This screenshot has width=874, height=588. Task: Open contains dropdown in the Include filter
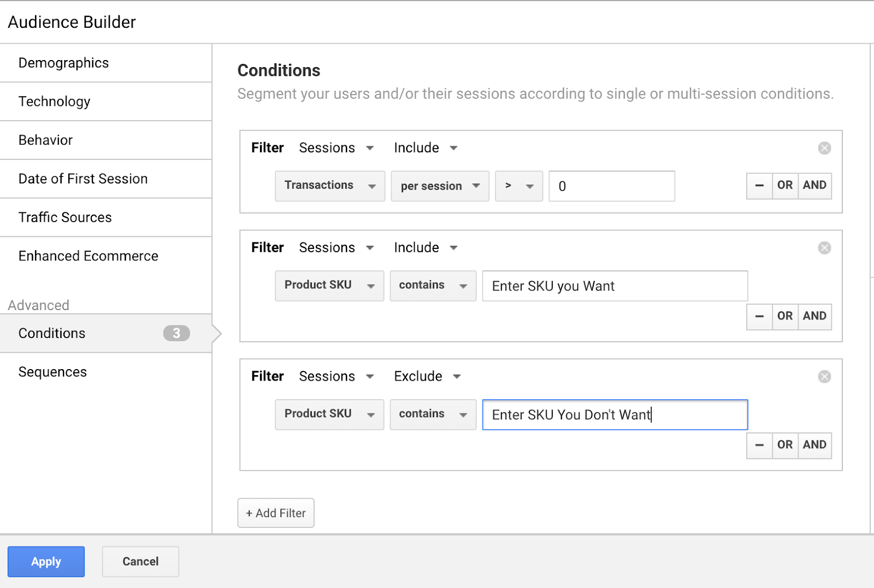[x=433, y=286]
